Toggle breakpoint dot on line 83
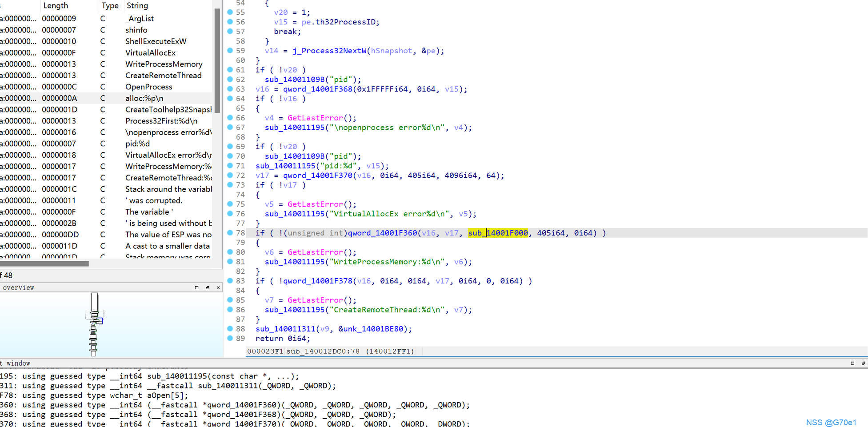The width and height of the screenshot is (868, 427). (230, 281)
